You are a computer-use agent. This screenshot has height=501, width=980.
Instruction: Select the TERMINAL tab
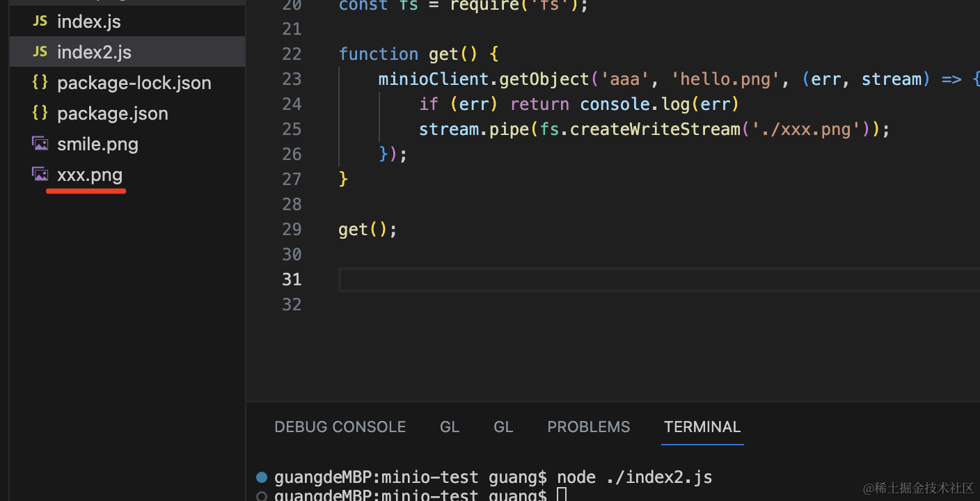tap(702, 427)
